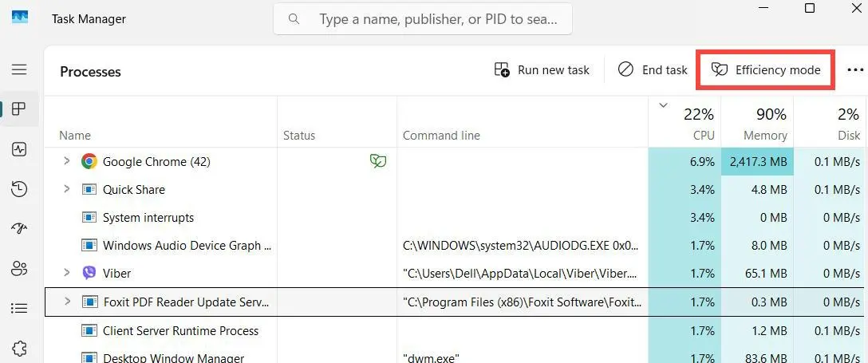Expand the Viber process group
Screen dimensions: 868x363
point(67,272)
